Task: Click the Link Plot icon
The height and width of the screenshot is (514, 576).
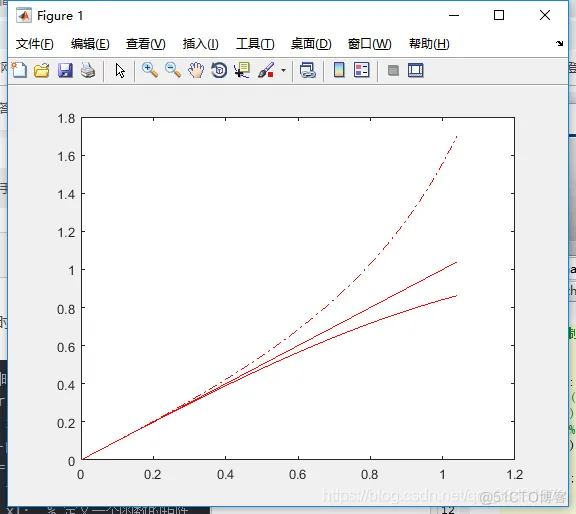Action: (x=308, y=70)
